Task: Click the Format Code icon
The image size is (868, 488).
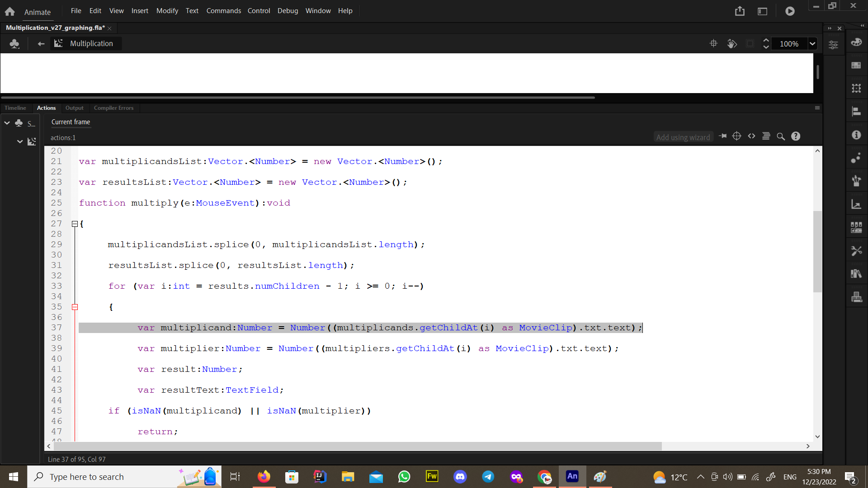Action: click(x=766, y=136)
